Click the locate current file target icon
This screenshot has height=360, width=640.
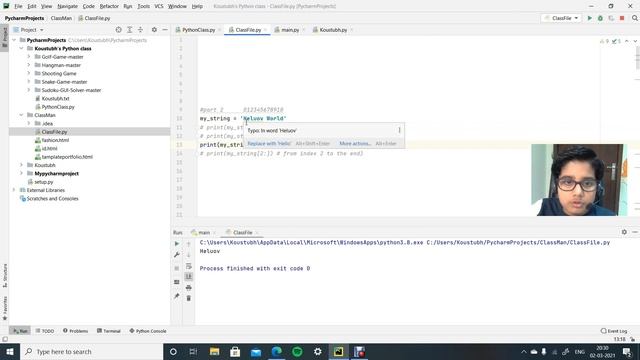[x=118, y=30]
